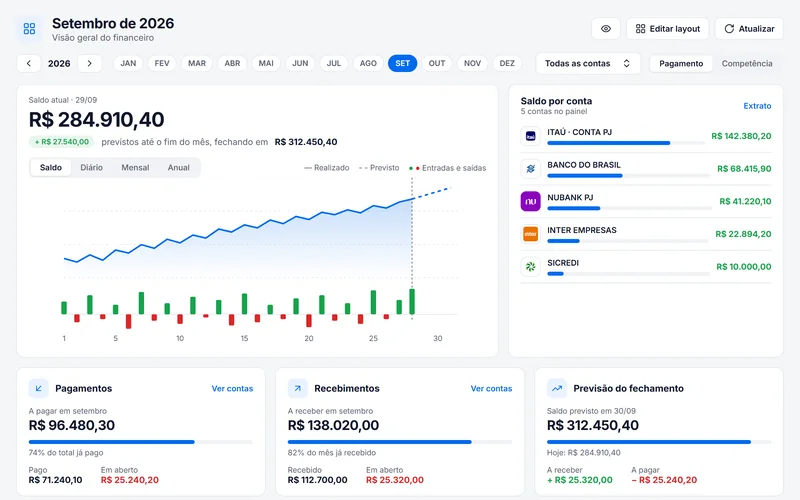Show the Diário chart view
This screenshot has height=500, width=800.
click(91, 167)
